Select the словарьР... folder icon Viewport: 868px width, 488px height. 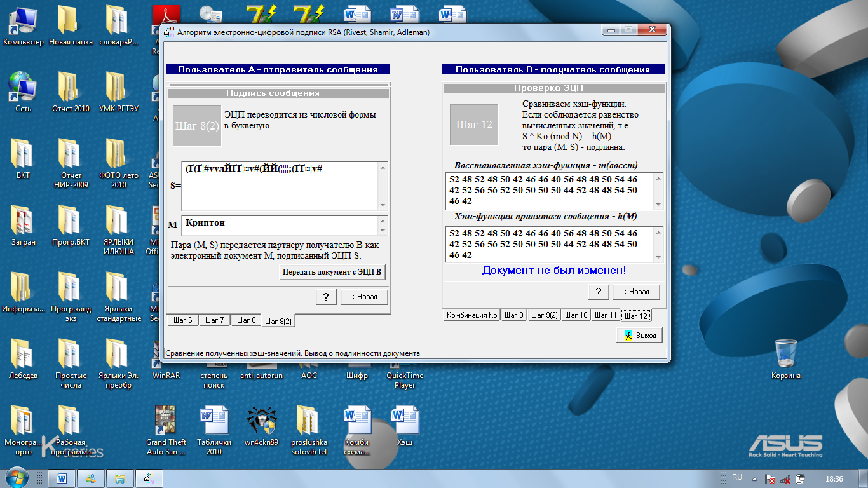point(119,25)
